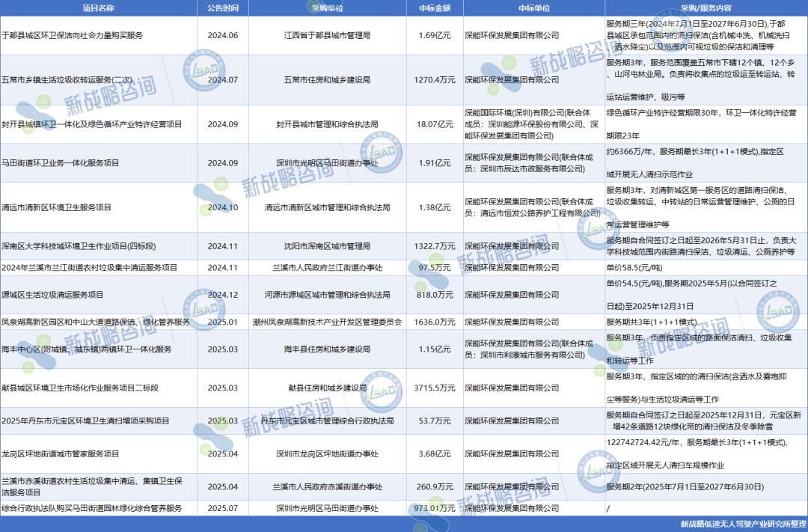Click the 于都县城区环卫保洁向社会力量购买服务 project cell

pyautogui.click(x=73, y=35)
